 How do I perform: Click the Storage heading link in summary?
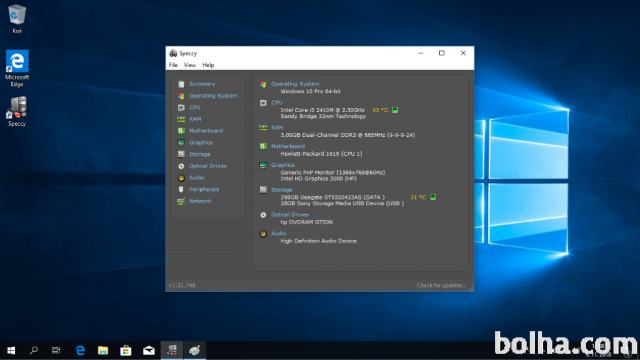pos(282,190)
